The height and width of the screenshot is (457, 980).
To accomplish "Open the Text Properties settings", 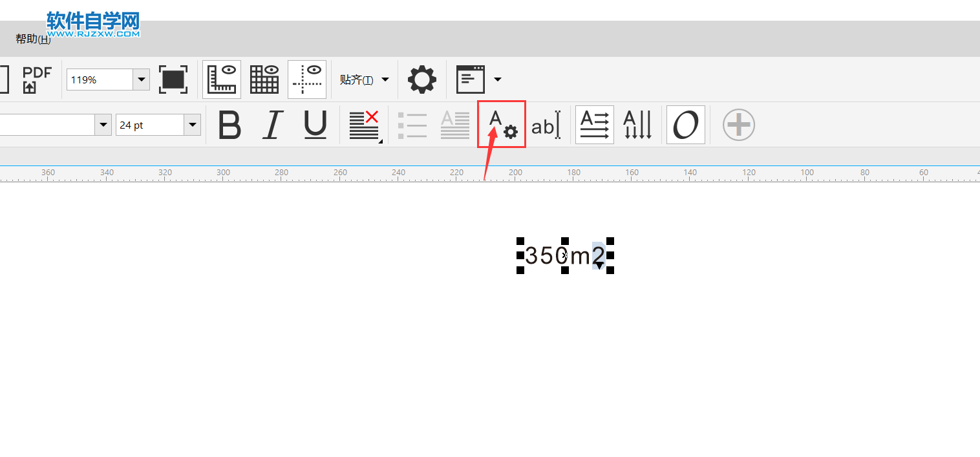I will click(x=501, y=125).
